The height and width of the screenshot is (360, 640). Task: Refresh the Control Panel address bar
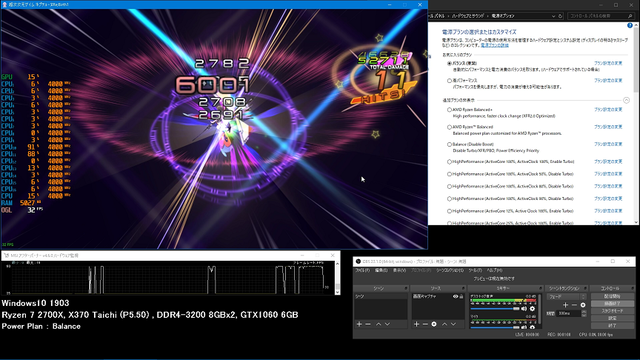(560, 16)
